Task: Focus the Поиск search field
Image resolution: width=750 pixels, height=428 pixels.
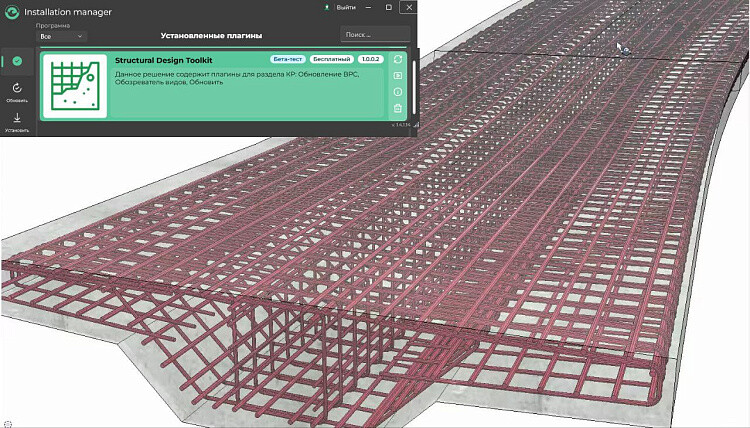Action: (374, 35)
